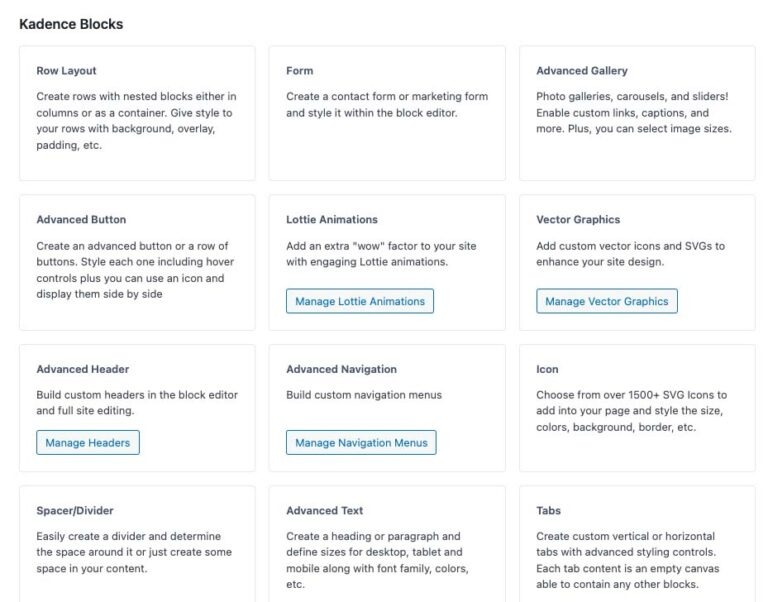This screenshot has height=602, width=768.
Task: Click the Tabs block card title
Action: [x=548, y=511]
